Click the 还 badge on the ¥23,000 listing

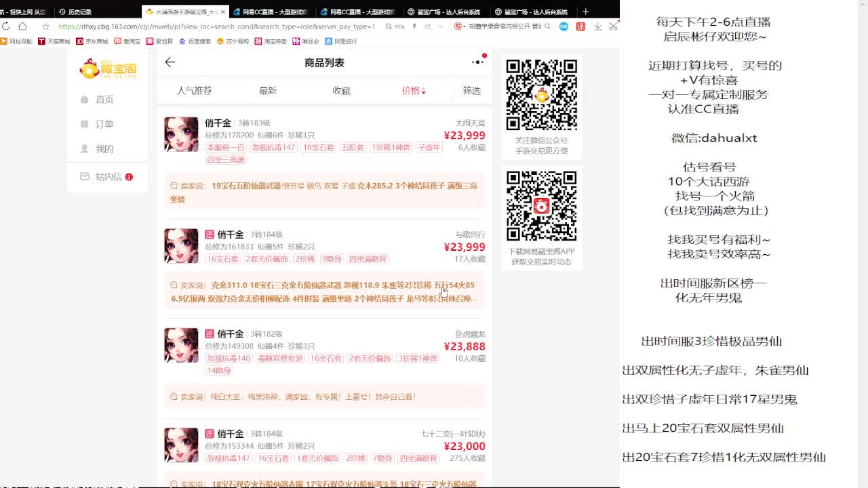click(x=210, y=434)
